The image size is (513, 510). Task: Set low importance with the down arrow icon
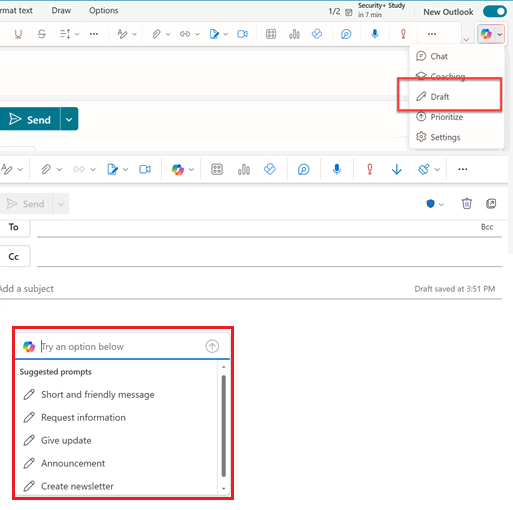click(397, 169)
